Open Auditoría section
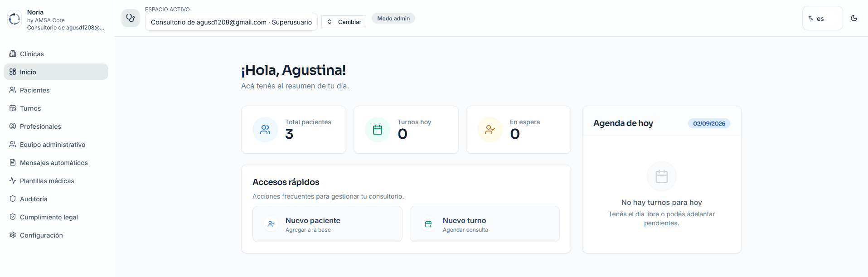 pyautogui.click(x=56, y=199)
